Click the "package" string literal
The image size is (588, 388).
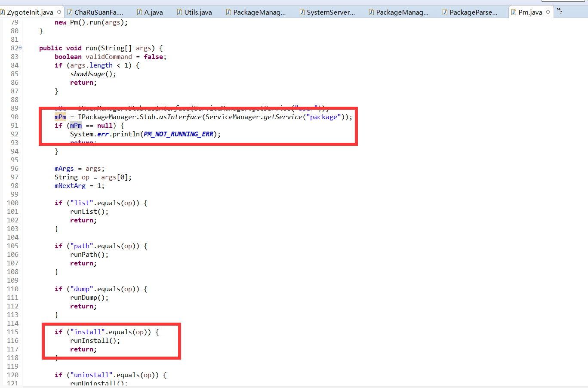point(323,117)
